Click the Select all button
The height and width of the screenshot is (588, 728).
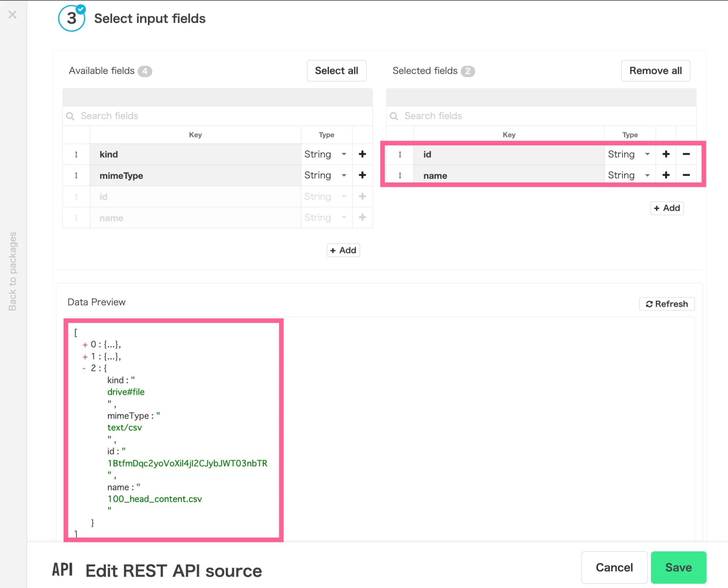(336, 71)
